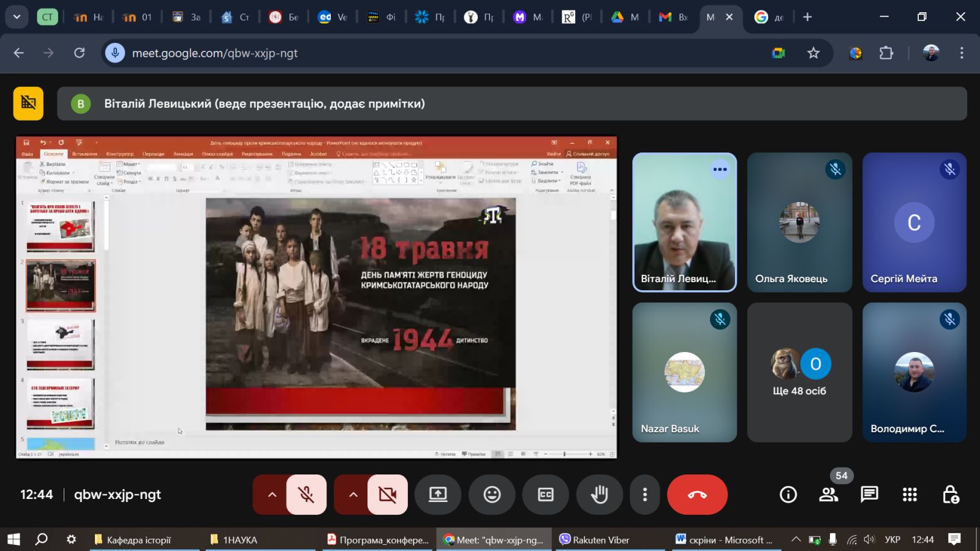Show hidden system tray icons
Viewport: 980px width, 551px height.
(x=796, y=539)
